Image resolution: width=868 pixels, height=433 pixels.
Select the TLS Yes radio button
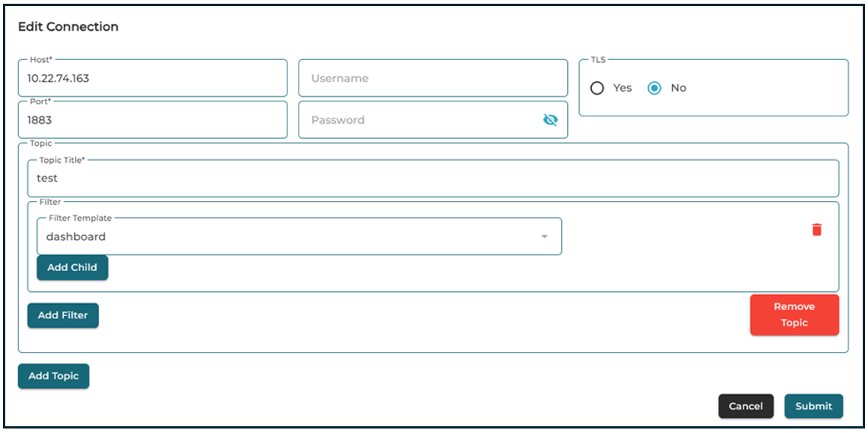pyautogui.click(x=597, y=89)
